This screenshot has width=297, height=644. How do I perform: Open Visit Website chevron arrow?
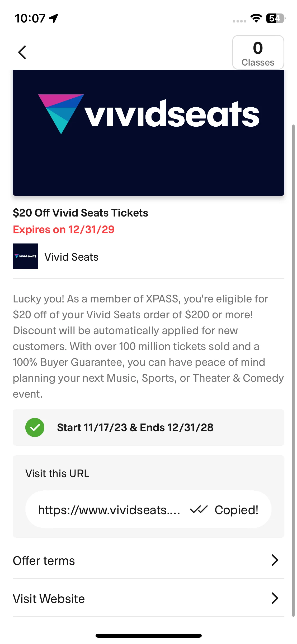(x=275, y=598)
